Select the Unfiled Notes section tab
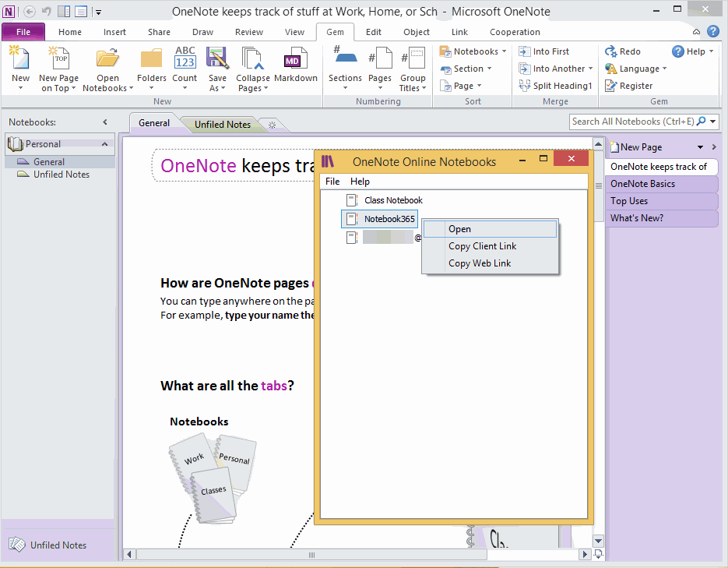Viewport: 728px width, 568px height. 223,125
